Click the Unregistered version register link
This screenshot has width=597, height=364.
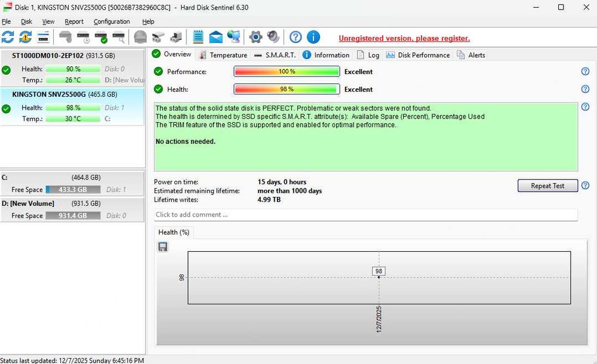(x=404, y=38)
